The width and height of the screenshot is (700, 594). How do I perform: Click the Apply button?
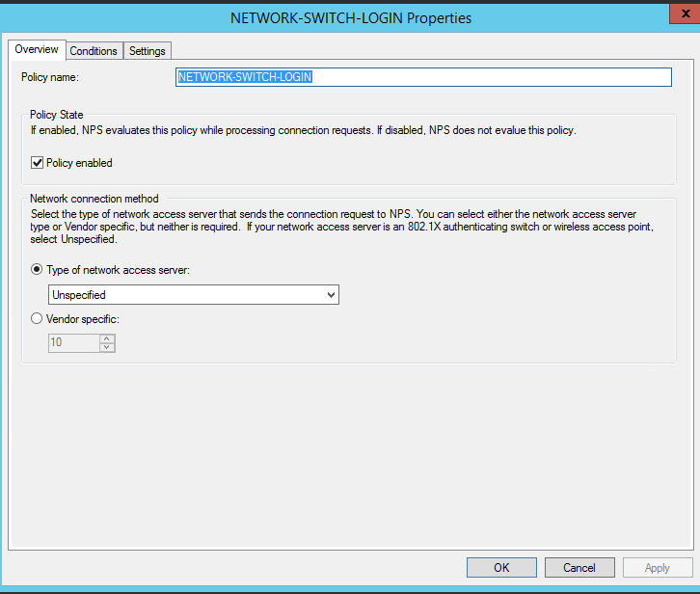pyautogui.click(x=658, y=567)
